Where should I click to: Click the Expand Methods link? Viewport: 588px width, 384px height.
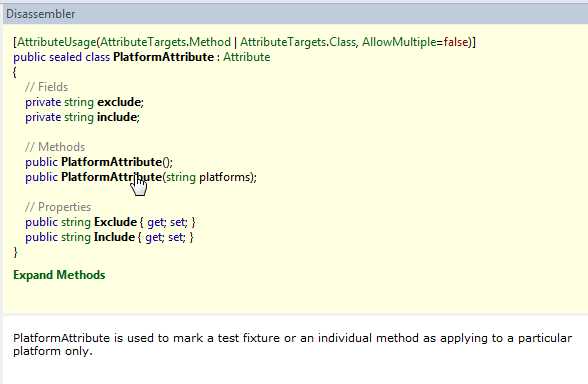(59, 275)
